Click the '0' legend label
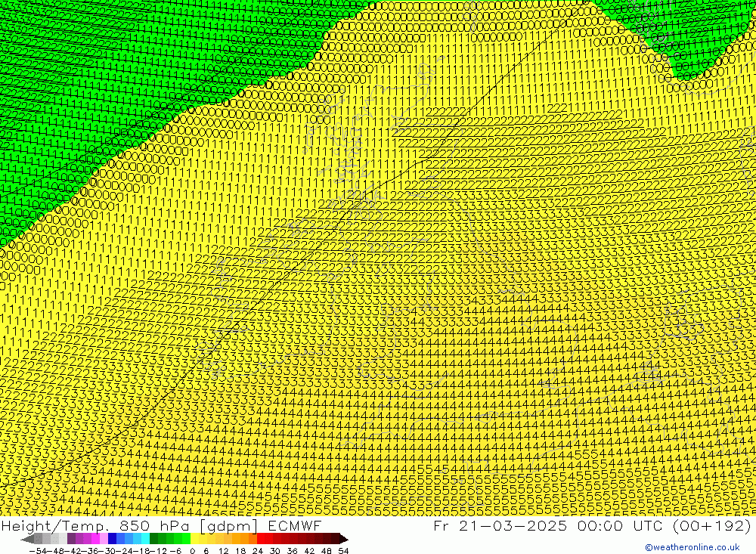 pos(192,551)
